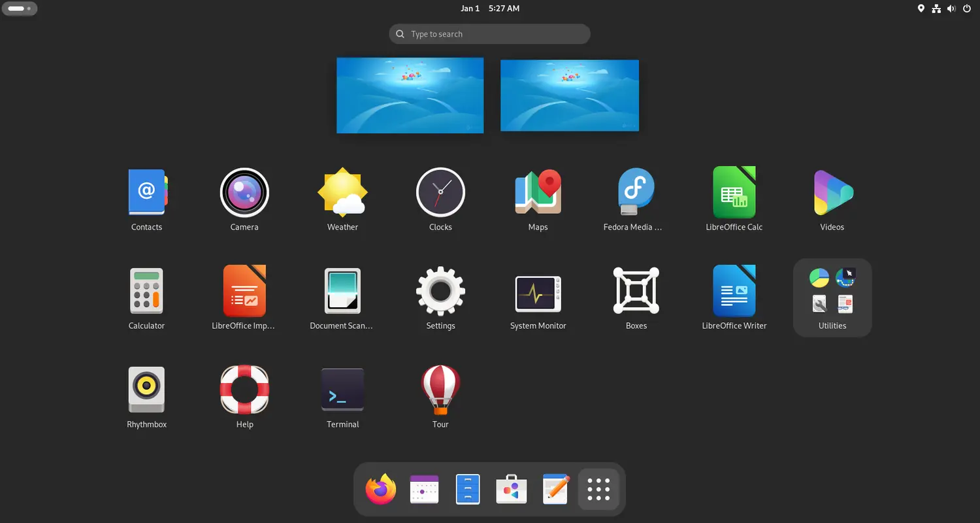This screenshot has height=523, width=980.
Task: Open the Settings app
Action: (x=440, y=291)
